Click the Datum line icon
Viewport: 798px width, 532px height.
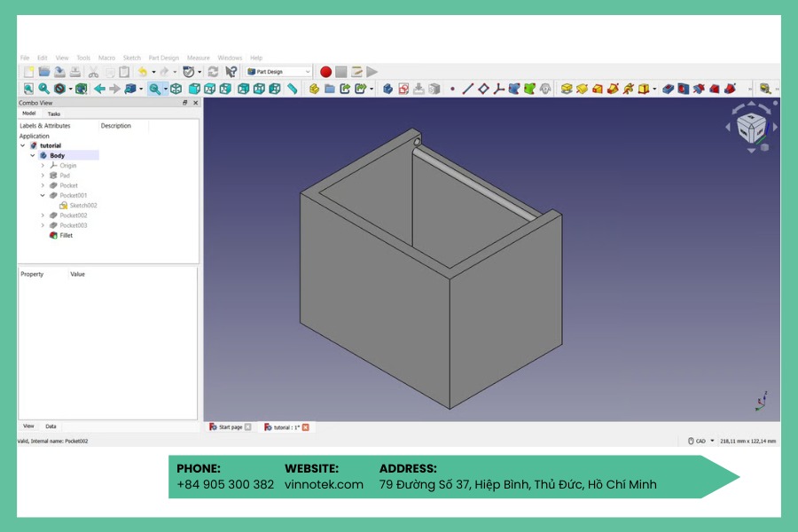(x=467, y=89)
